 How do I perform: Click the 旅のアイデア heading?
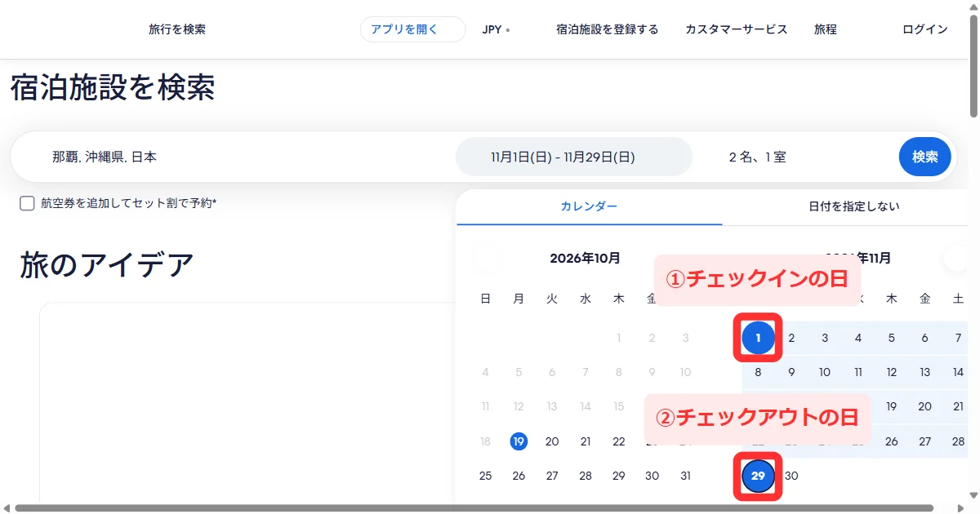[x=107, y=265]
